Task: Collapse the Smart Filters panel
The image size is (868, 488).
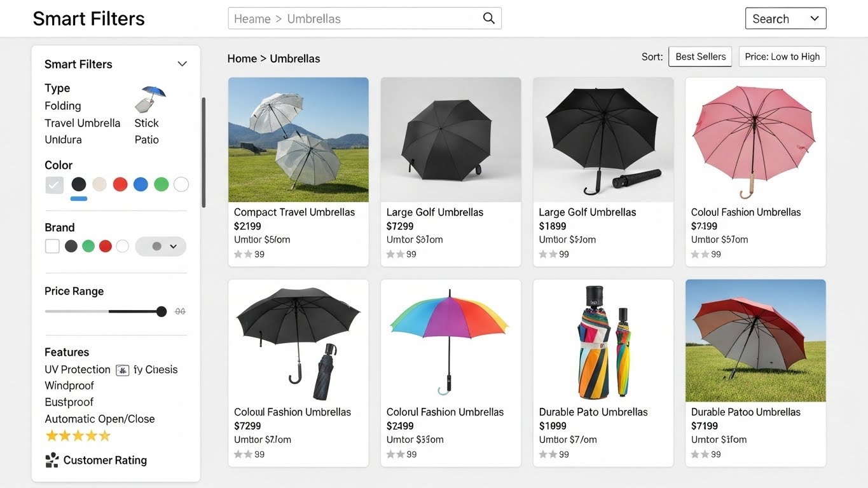Action: point(182,64)
